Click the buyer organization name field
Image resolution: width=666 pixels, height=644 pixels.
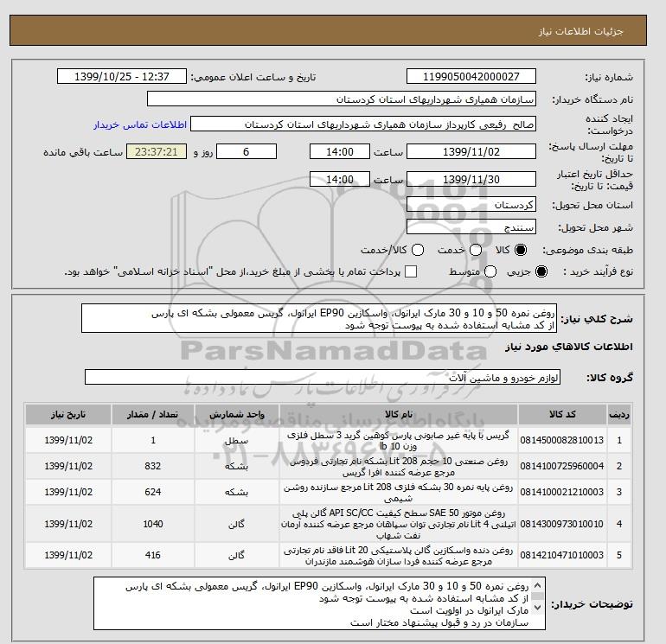[x=342, y=99]
